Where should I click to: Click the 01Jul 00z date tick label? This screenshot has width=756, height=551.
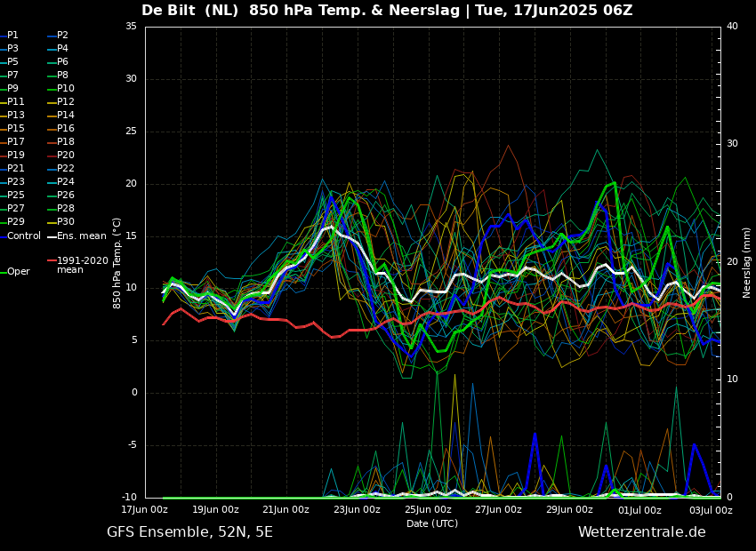coord(639,510)
